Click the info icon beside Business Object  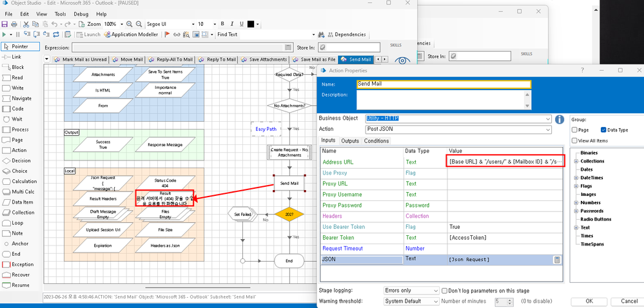(x=560, y=119)
